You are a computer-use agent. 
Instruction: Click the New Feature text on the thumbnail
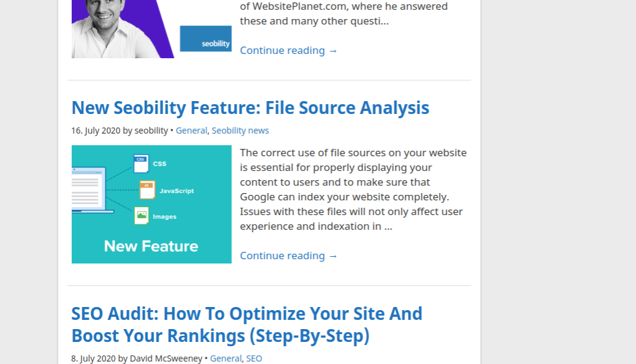click(151, 246)
